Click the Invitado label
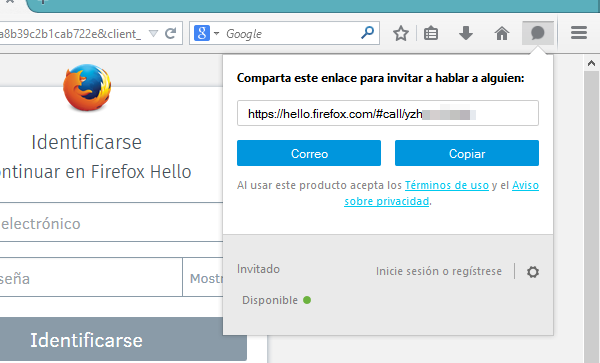This screenshot has height=363, width=600. (258, 269)
